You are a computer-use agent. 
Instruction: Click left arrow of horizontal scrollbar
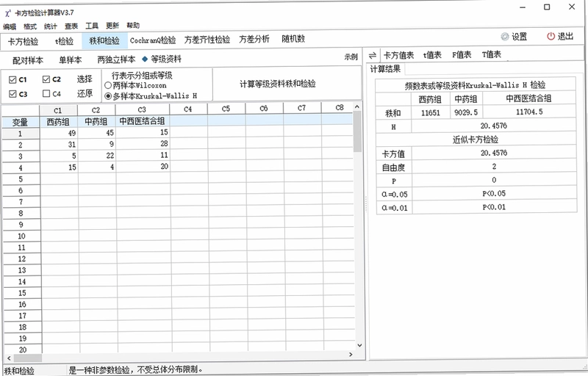point(9,358)
